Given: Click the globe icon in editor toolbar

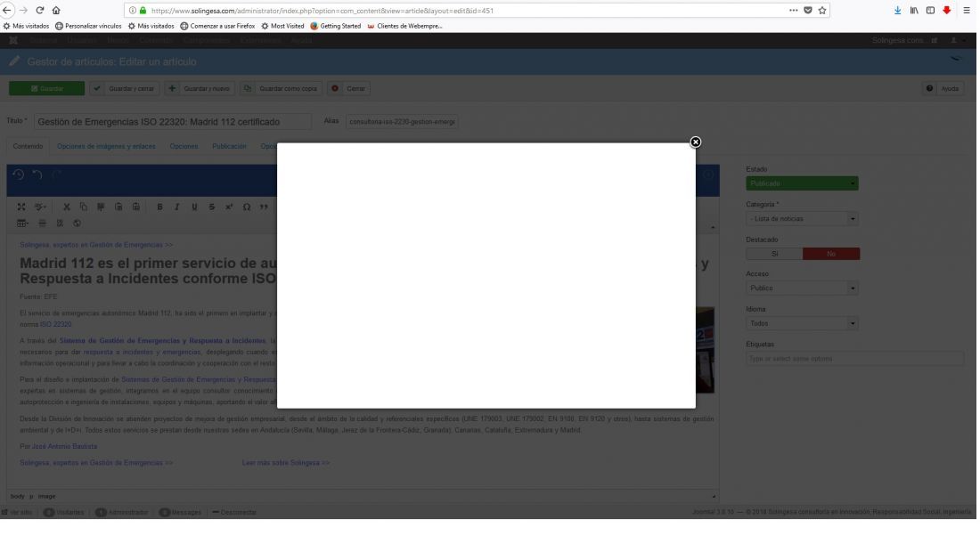Looking at the screenshot, I should coord(77,223).
